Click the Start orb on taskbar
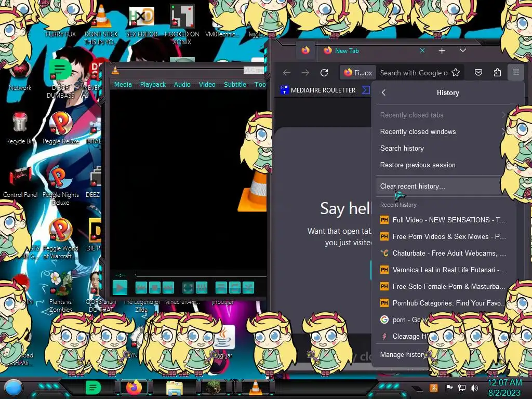This screenshot has height=399, width=532. (x=14, y=388)
